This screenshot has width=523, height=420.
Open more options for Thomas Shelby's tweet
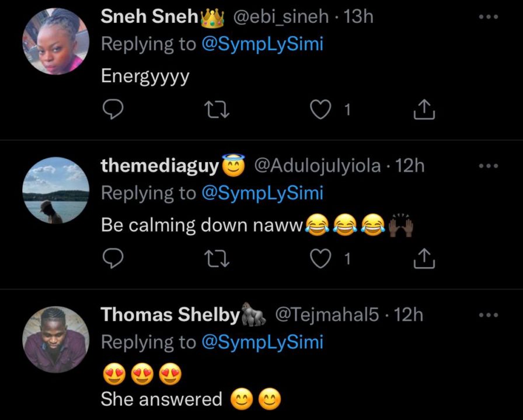(x=488, y=315)
